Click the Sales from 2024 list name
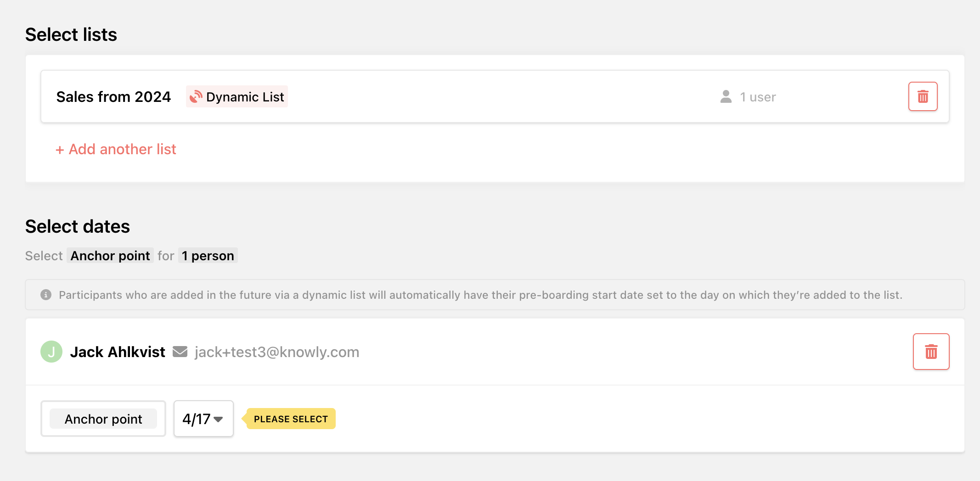This screenshot has height=481, width=980. (113, 97)
